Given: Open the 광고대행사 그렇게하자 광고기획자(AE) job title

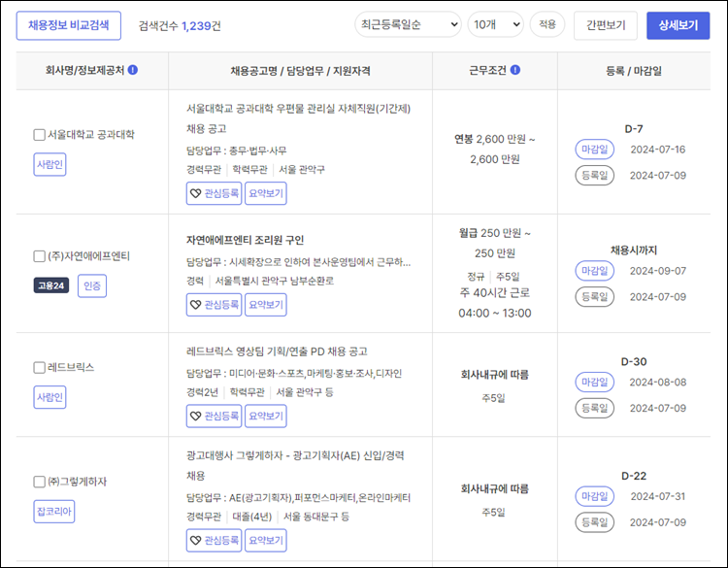Looking at the screenshot, I should point(295,465).
